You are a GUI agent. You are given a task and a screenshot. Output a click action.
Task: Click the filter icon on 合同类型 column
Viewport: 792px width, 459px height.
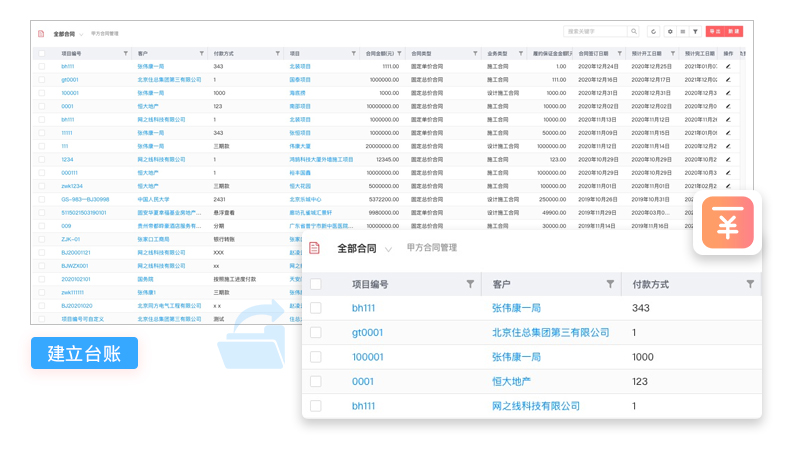coord(475,53)
